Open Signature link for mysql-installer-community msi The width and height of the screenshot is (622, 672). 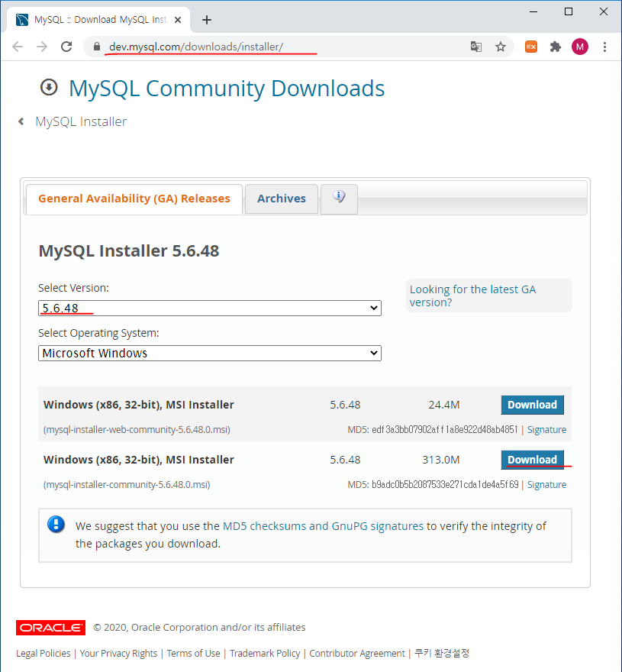[x=546, y=485]
